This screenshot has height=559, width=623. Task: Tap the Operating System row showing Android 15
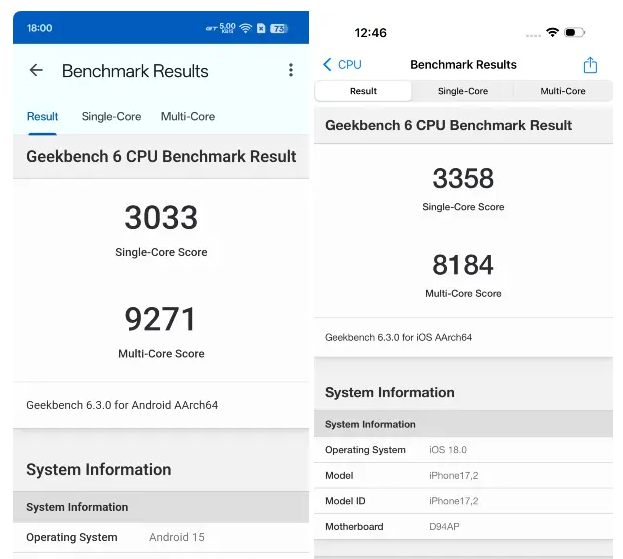pos(161,537)
